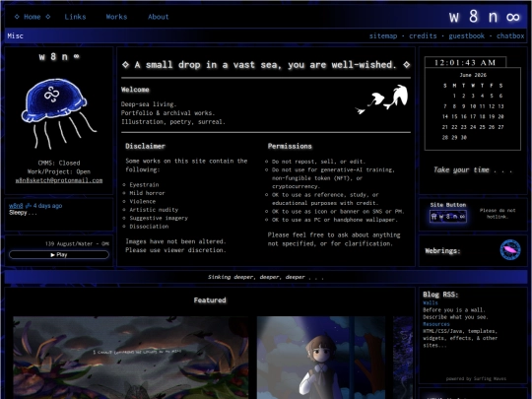
Task: Select June 15 on the calendar
Action: tap(454, 116)
